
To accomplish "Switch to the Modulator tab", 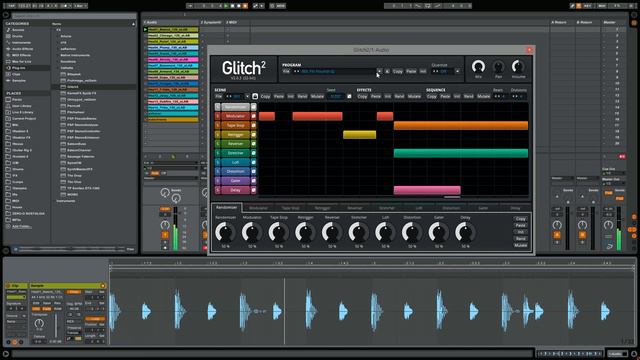I will coord(258,208).
